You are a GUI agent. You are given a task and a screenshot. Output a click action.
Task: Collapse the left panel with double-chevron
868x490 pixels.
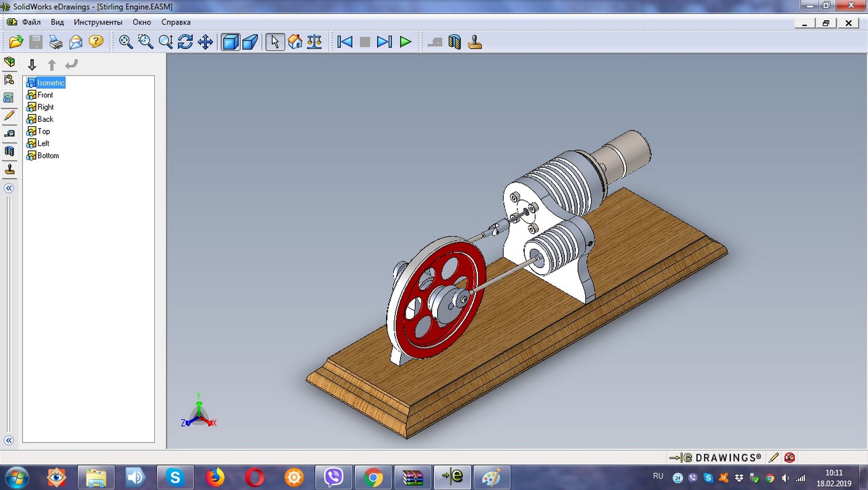click(x=8, y=188)
